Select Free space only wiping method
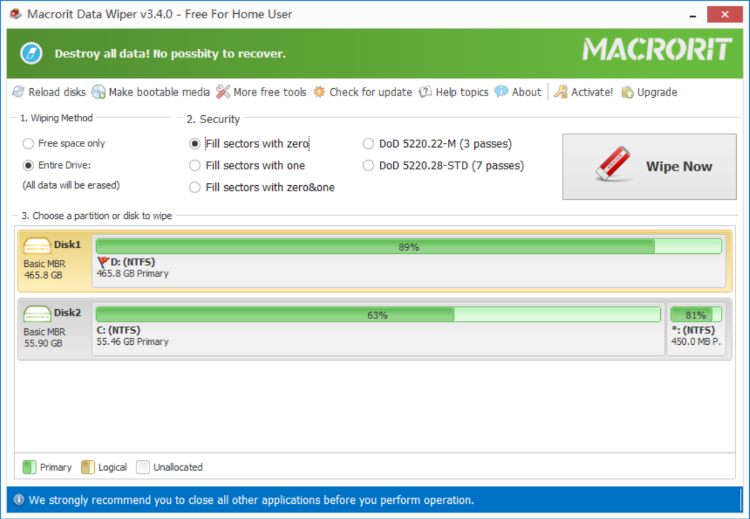750x519 pixels. click(28, 143)
